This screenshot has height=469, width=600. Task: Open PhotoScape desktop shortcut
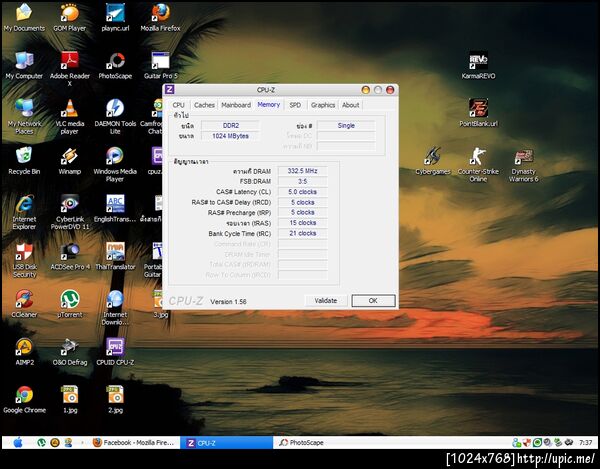point(115,65)
